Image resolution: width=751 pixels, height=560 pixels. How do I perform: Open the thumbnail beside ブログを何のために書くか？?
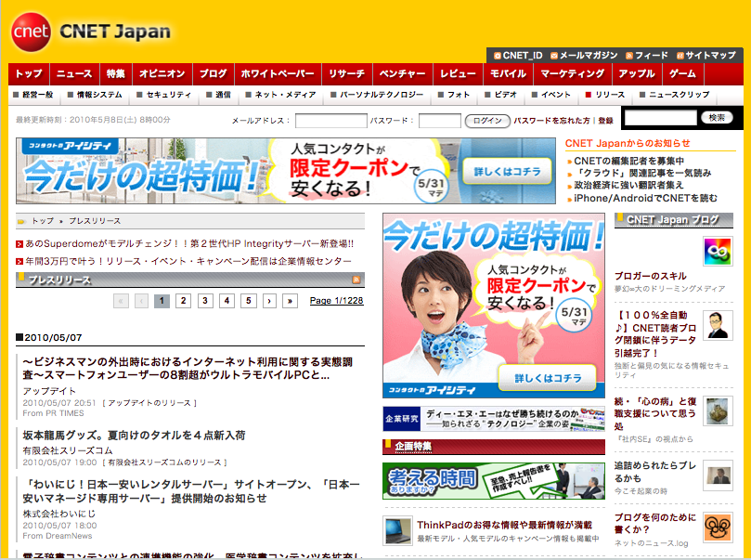[x=718, y=527]
